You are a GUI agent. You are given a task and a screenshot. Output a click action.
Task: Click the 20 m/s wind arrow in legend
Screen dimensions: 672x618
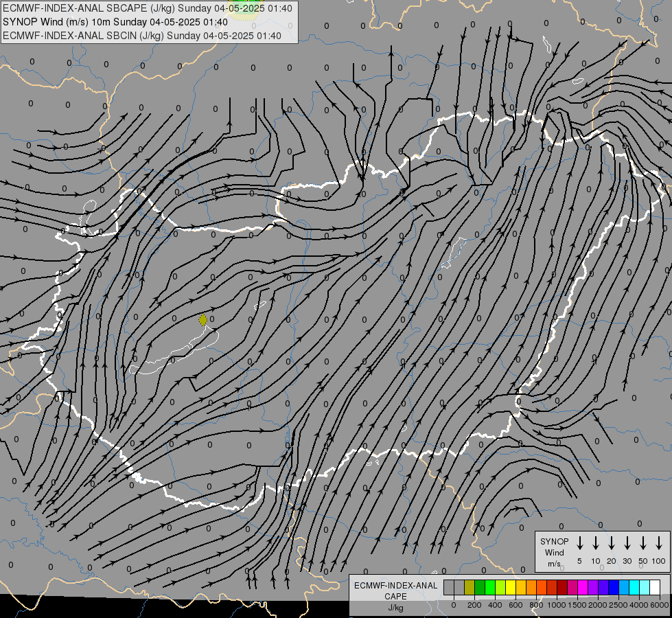[x=612, y=543]
